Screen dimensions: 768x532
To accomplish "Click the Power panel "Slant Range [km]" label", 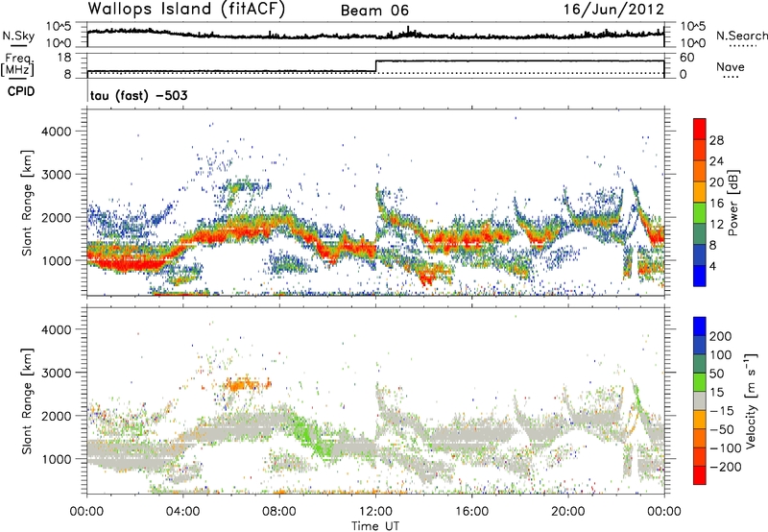I will (27, 203).
